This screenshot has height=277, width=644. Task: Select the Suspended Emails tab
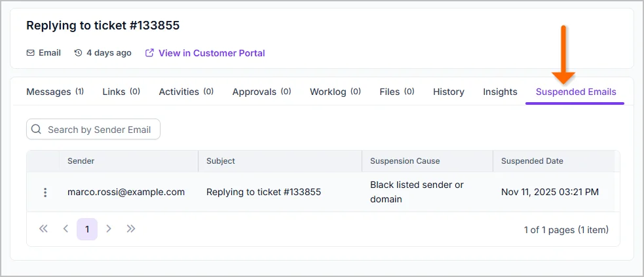click(x=576, y=92)
